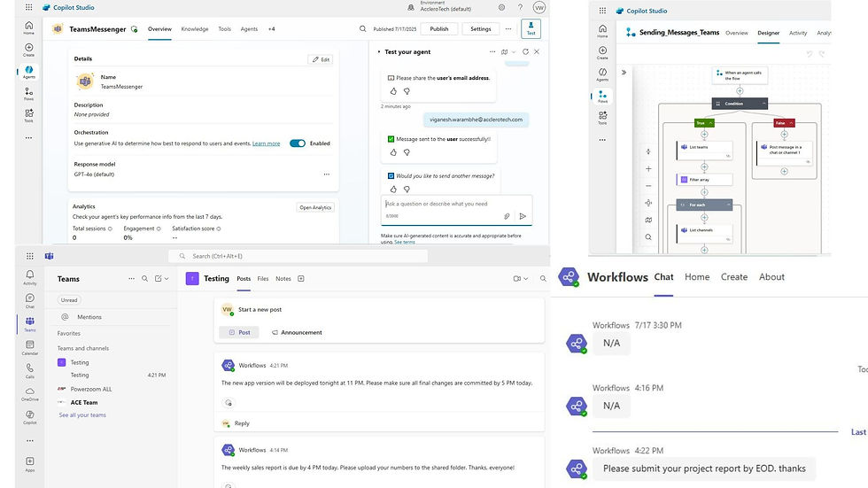
Task: Click the search icon beside Published 7/17/2025
Action: [x=362, y=28]
